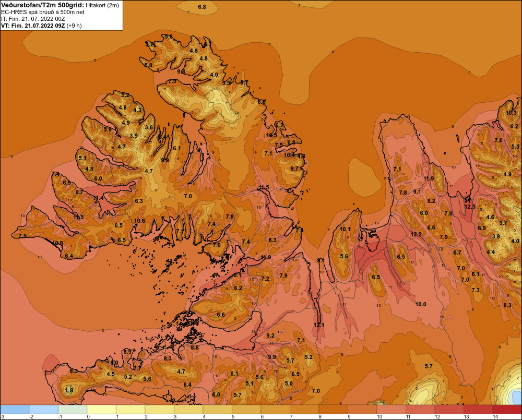The image size is (522, 420).
Task: Click the 10.8 temperature label
Action: (x=57, y=243)
